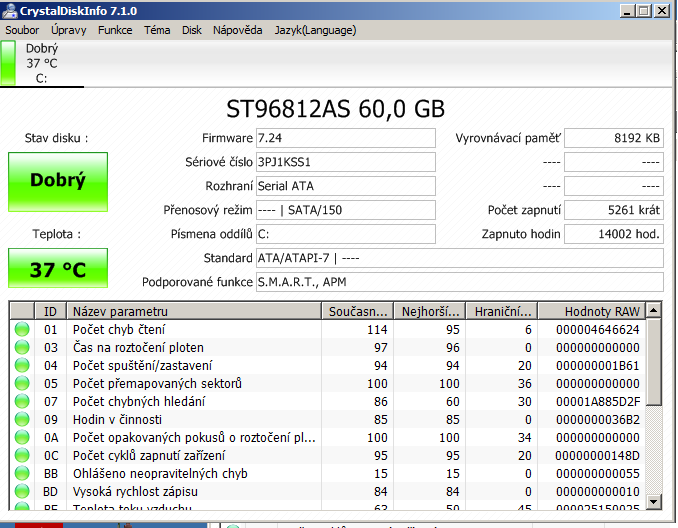This screenshot has width=678, height=528.
Task: Open the Jazyk(Language) menu
Action: coord(315,30)
